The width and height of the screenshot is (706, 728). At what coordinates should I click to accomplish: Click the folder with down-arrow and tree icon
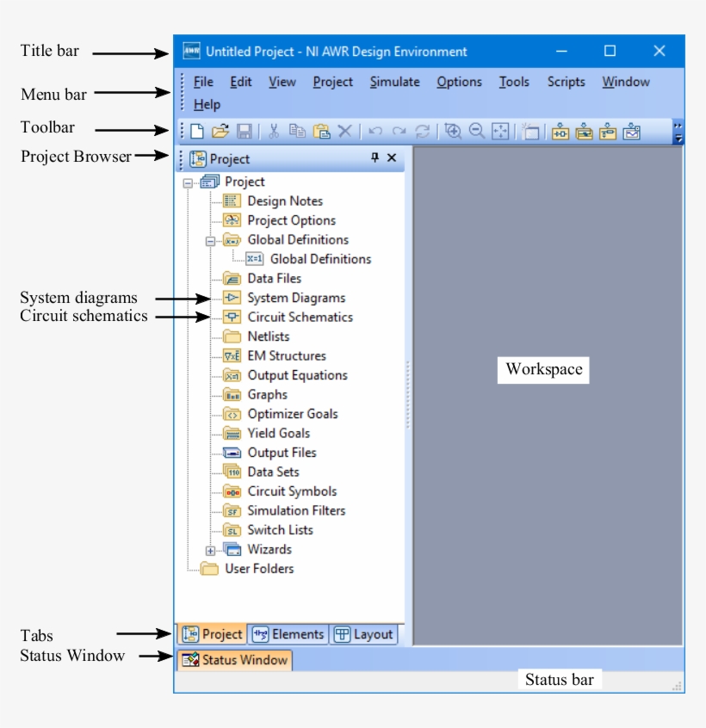pyautogui.click(x=608, y=132)
